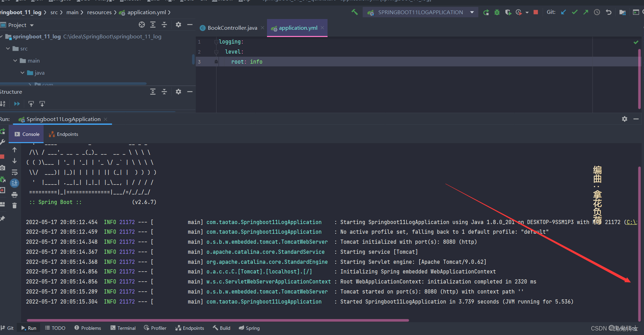Start debugging with the green bug icon
The width and height of the screenshot is (644, 335).
point(497,12)
